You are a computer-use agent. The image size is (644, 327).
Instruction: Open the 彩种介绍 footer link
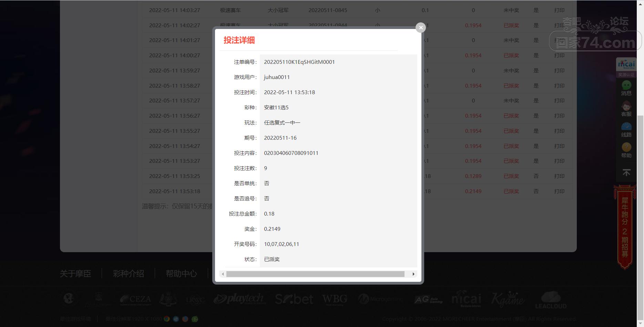coord(128,274)
